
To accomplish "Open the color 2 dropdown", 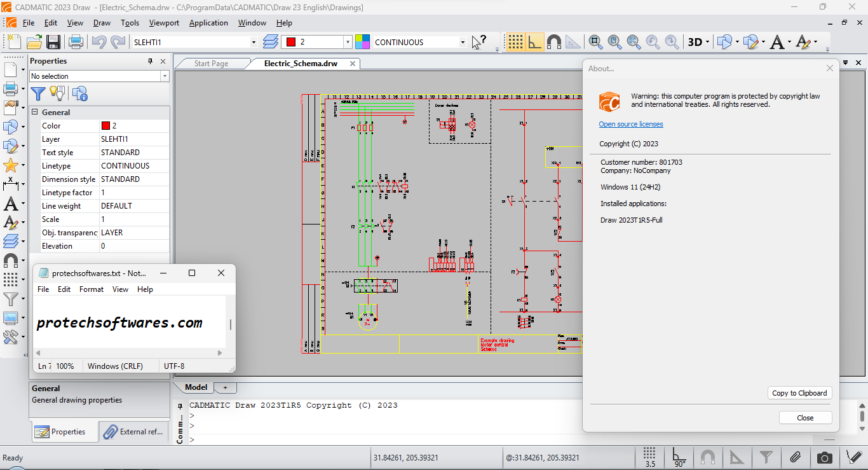I will [x=348, y=42].
